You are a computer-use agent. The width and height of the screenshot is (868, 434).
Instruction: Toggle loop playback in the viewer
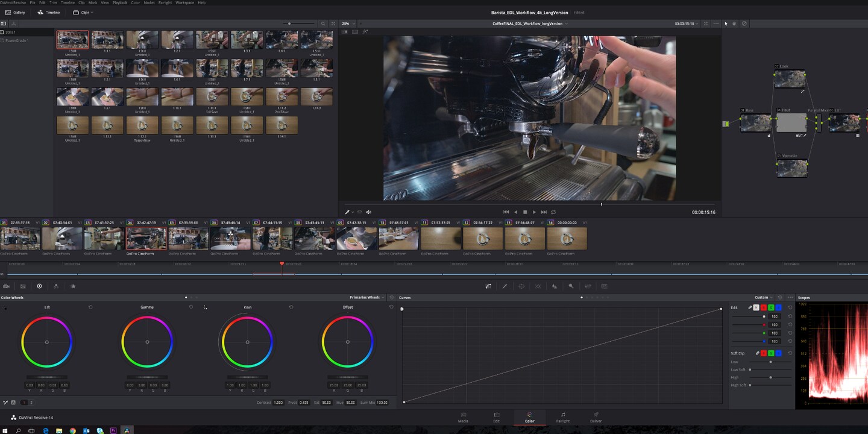(x=553, y=212)
